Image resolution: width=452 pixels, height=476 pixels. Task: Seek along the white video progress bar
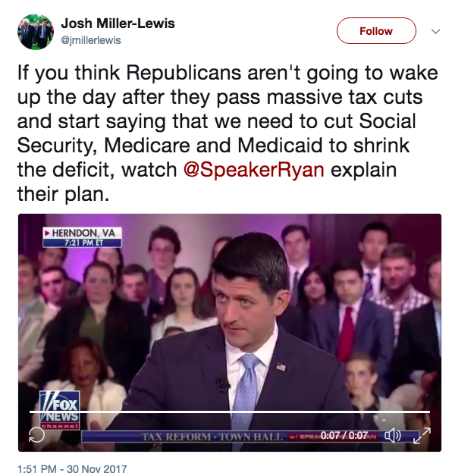230,412
